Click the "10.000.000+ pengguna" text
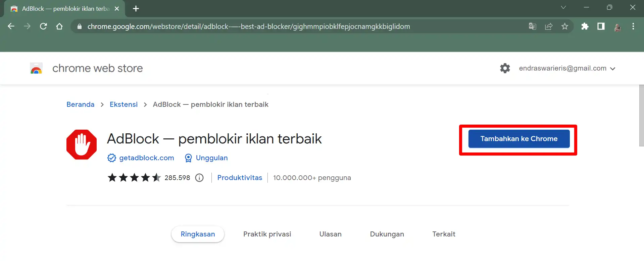644x261 pixels. (312, 178)
